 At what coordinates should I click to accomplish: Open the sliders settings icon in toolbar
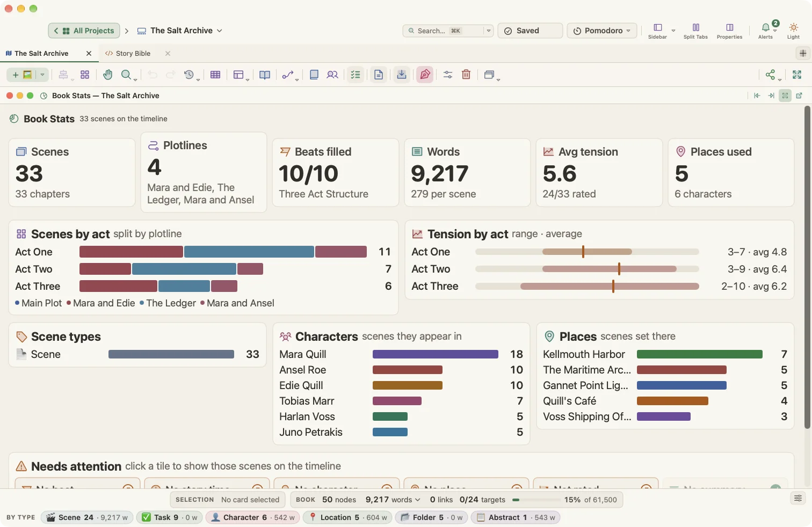(448, 75)
